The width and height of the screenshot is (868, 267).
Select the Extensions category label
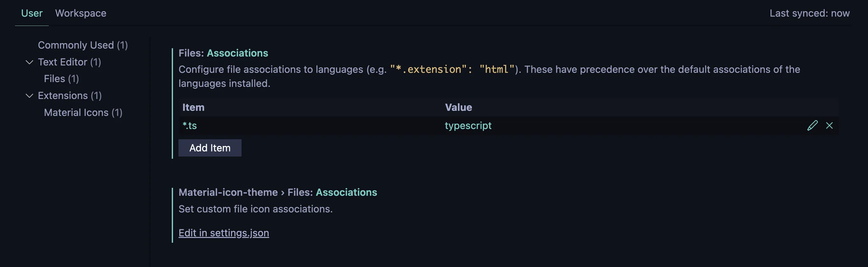69,96
